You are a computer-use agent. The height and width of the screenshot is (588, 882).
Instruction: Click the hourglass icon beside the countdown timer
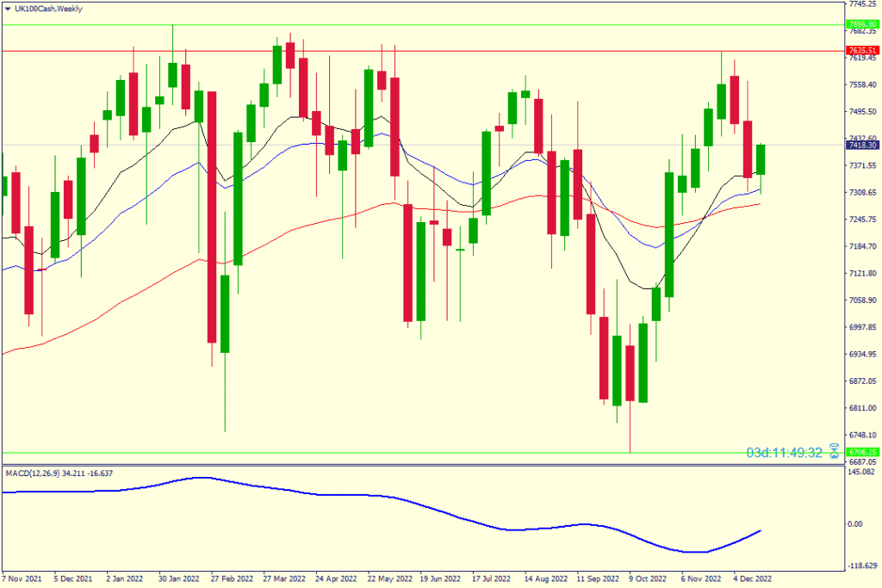coord(834,452)
